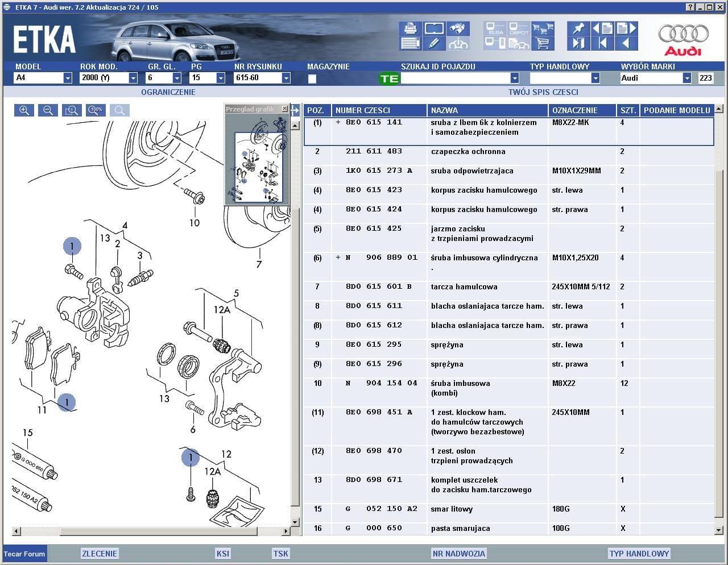
Task: Click the NR NADWOZIA bottom bar item
Action: coord(459,554)
